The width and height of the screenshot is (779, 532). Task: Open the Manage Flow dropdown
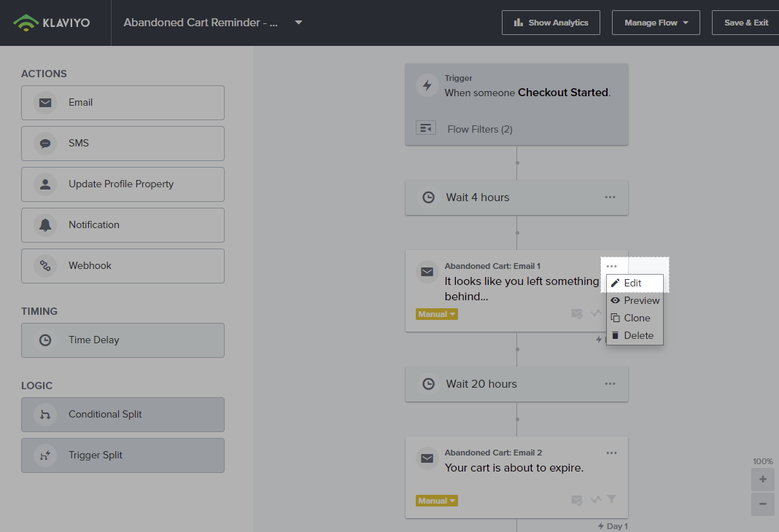coord(655,23)
